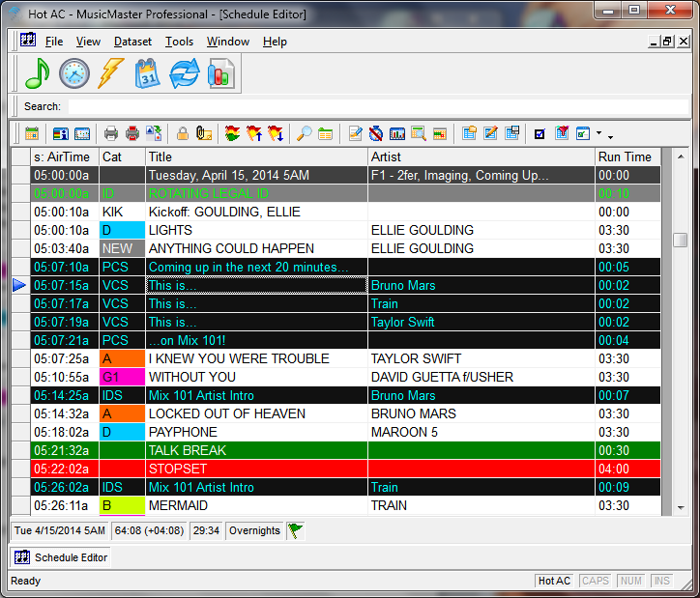Click the gray printer icon
700x598 pixels.
coord(111,133)
